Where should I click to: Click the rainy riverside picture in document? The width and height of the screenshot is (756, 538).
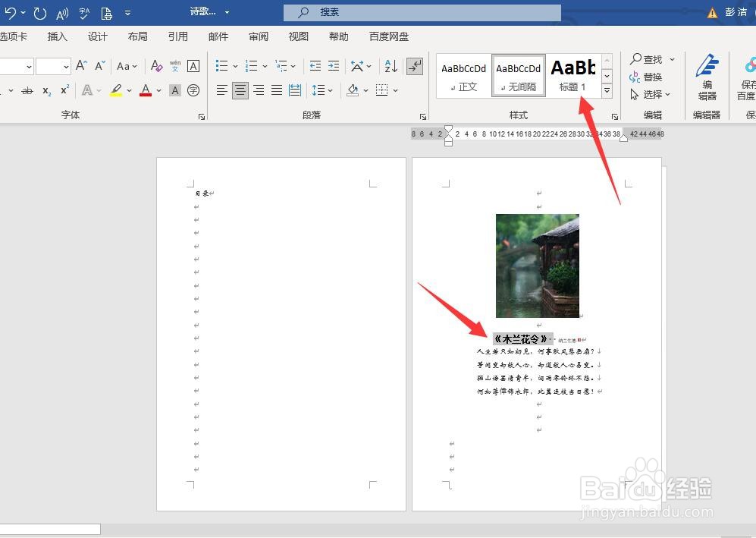pos(538,266)
